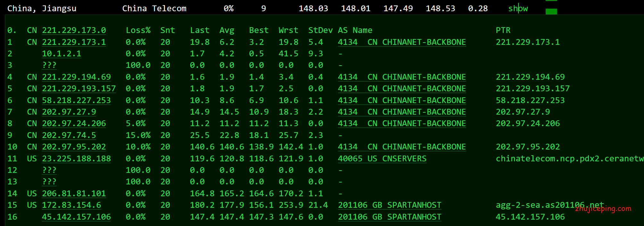Click the Loss% column header
The height and width of the screenshot is (226, 644).
click(138, 30)
